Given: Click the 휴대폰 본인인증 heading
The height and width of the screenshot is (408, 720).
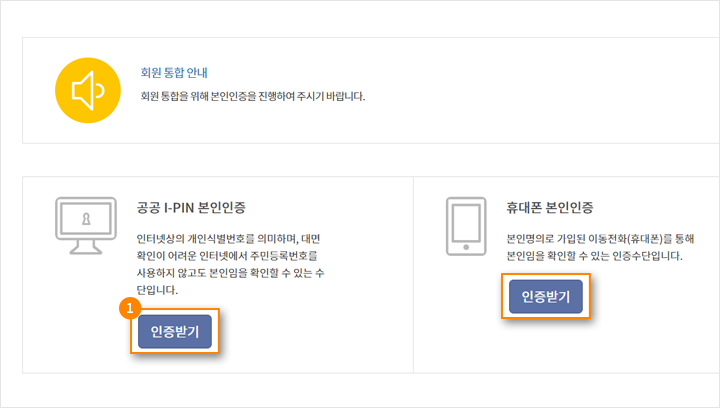Looking at the screenshot, I should click(550, 207).
